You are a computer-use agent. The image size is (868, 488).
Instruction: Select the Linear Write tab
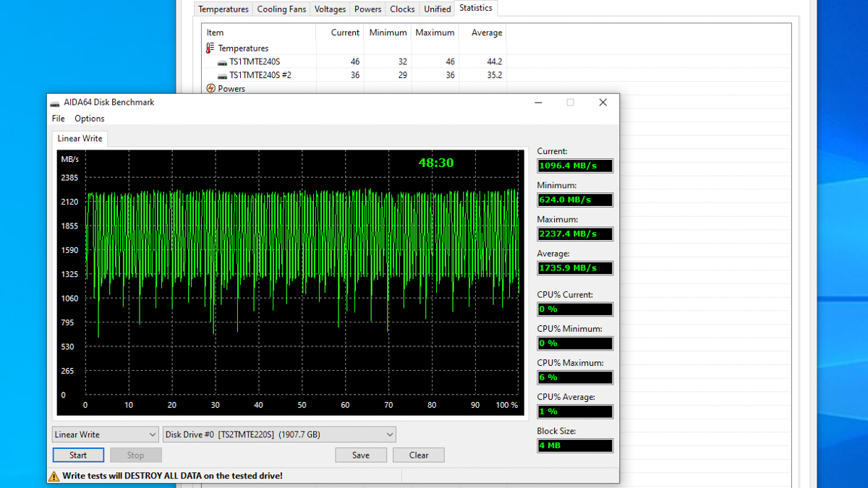click(x=80, y=138)
